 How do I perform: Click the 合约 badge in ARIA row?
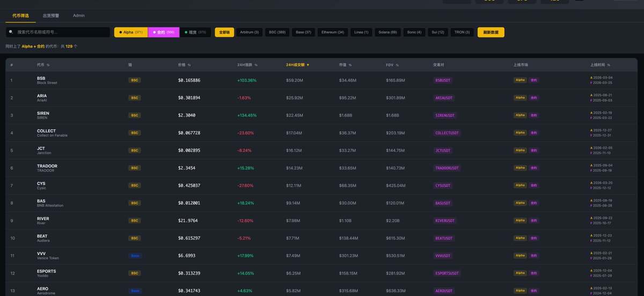click(x=533, y=98)
